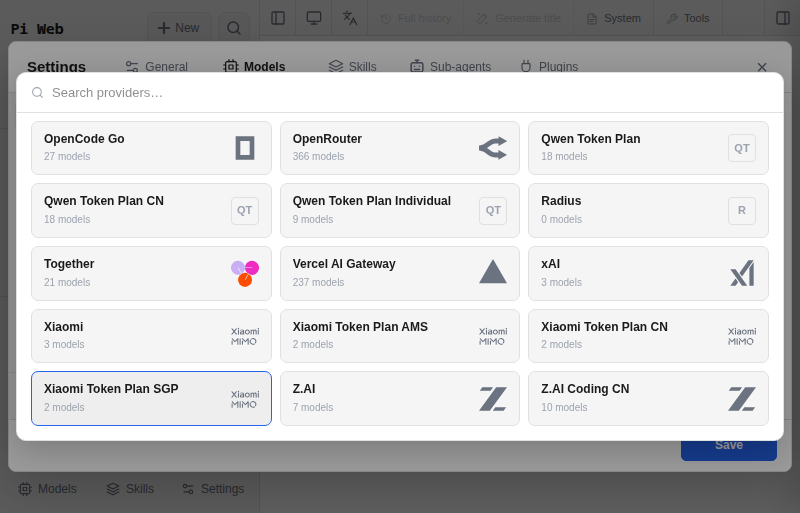
Task: Click MiMo logo on Xiaomi Token Plan CN
Action: pos(742,336)
